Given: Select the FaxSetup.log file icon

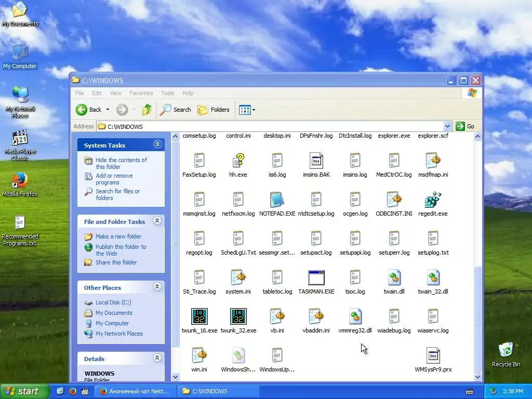Looking at the screenshot, I should tap(199, 161).
